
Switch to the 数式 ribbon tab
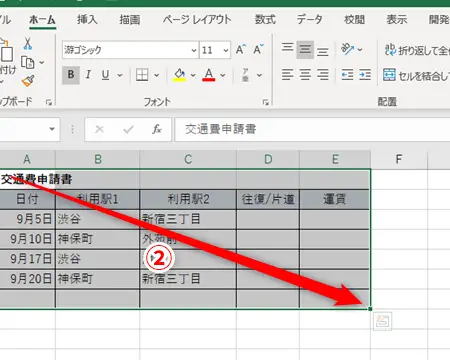click(265, 19)
